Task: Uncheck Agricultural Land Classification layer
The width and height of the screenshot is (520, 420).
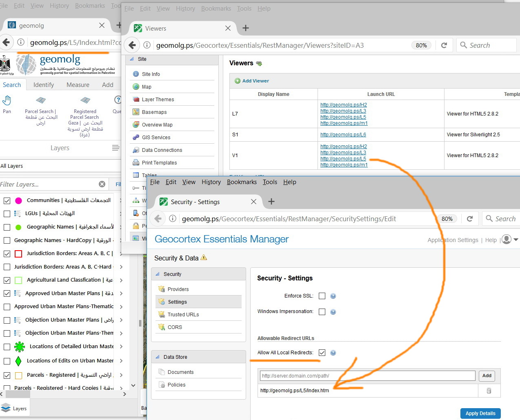Action: (x=7, y=280)
